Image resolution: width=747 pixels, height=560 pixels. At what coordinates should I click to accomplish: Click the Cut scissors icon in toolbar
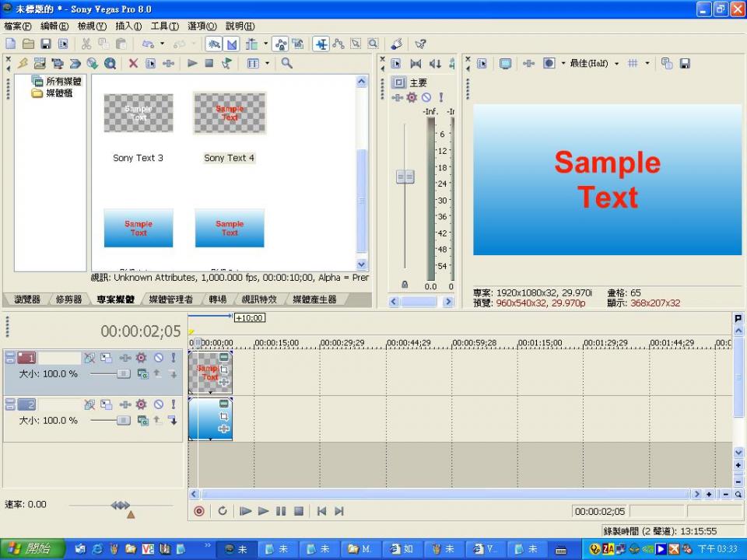click(x=86, y=44)
